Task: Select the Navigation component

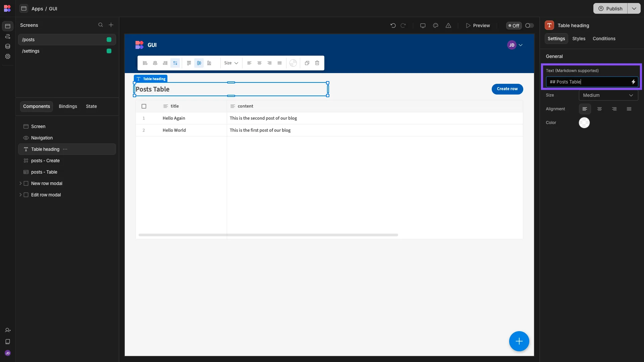Action: (x=67, y=138)
